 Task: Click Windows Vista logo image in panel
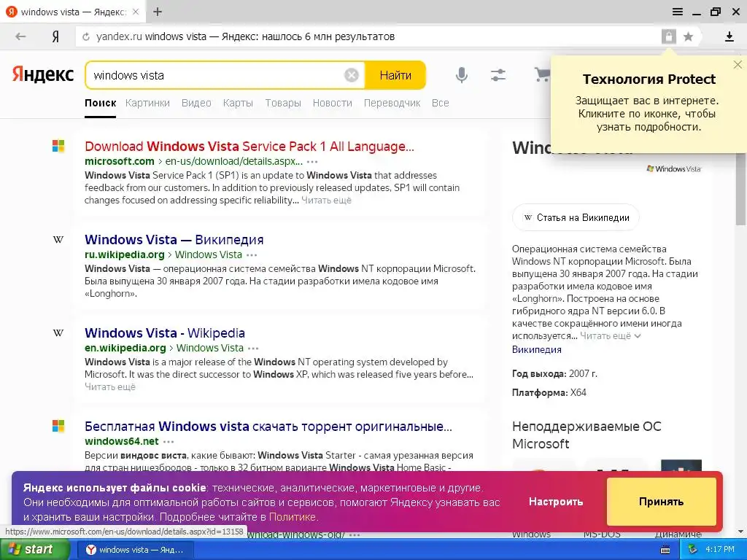pyautogui.click(x=673, y=168)
